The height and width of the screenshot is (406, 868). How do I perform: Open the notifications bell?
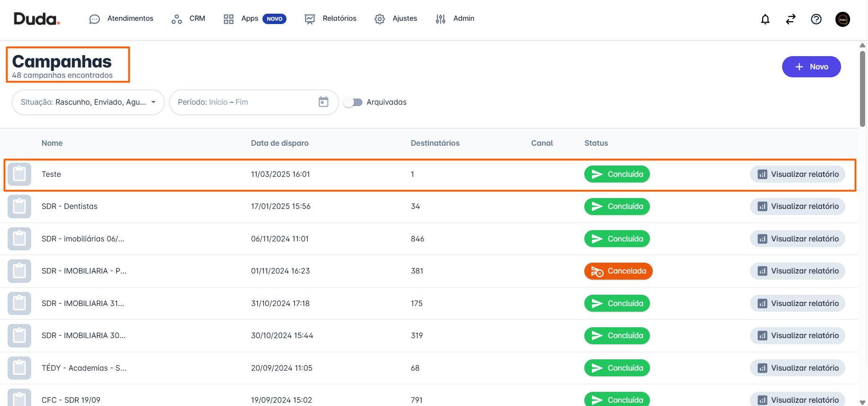click(x=765, y=19)
